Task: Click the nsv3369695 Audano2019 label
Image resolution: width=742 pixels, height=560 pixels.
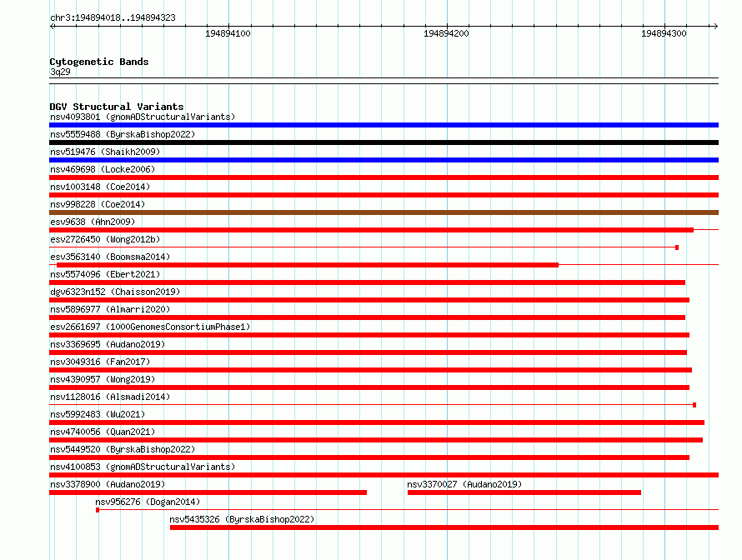Action: point(108,344)
